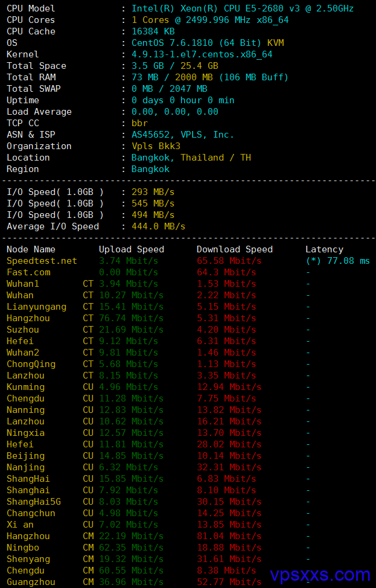Click the Guangzhou CM node name
The width and height of the screenshot is (376, 588).
[31, 582]
